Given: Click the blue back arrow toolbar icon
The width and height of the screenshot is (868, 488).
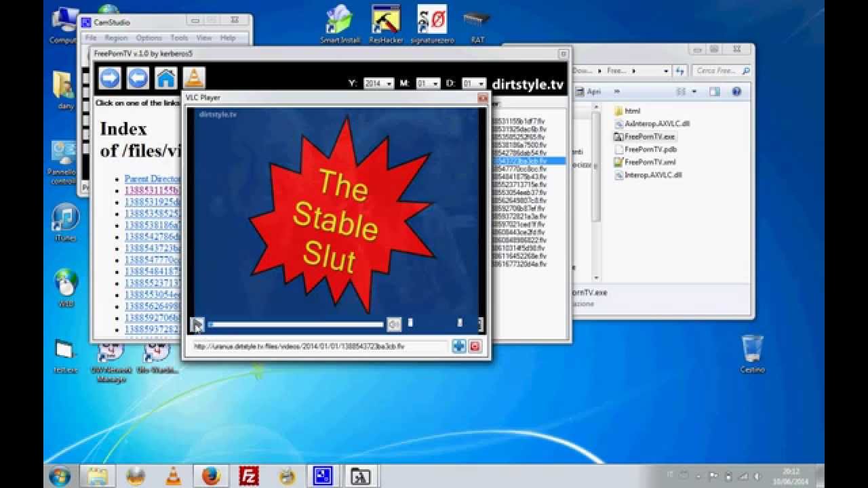Looking at the screenshot, I should coord(138,78).
